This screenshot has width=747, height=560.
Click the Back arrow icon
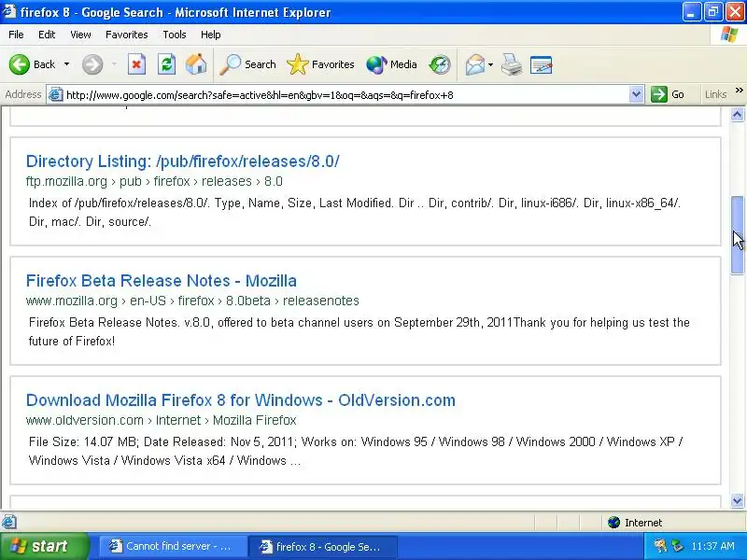[19, 64]
